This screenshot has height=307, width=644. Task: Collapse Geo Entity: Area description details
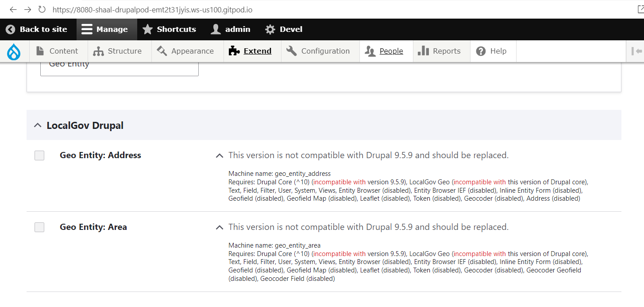tap(219, 227)
